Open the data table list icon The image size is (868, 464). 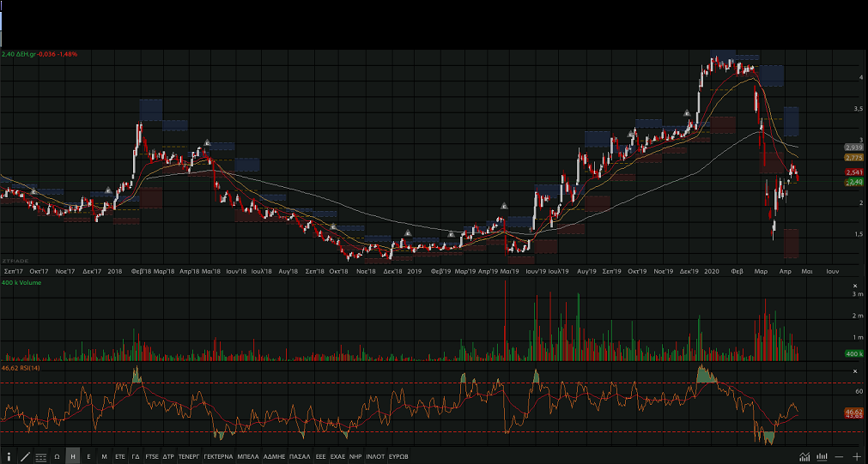coord(40,456)
